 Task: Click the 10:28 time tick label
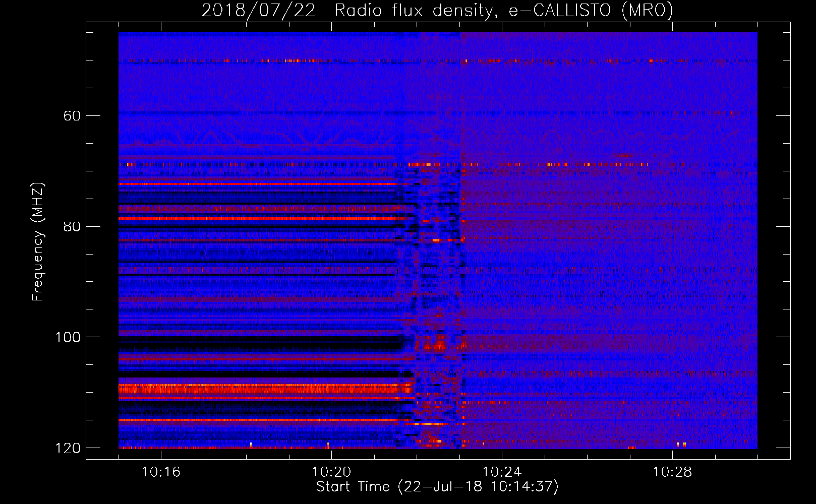672,472
